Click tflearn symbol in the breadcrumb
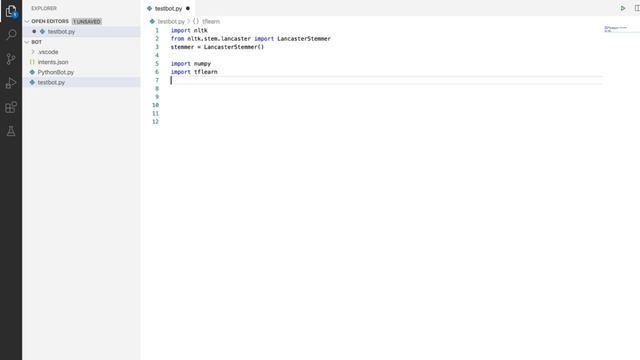 (x=211, y=21)
